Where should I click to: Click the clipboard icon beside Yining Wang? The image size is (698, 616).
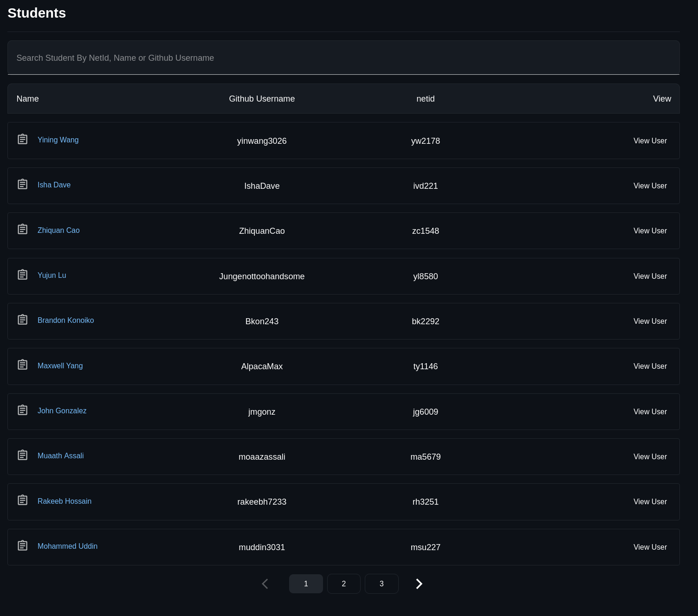click(x=23, y=139)
